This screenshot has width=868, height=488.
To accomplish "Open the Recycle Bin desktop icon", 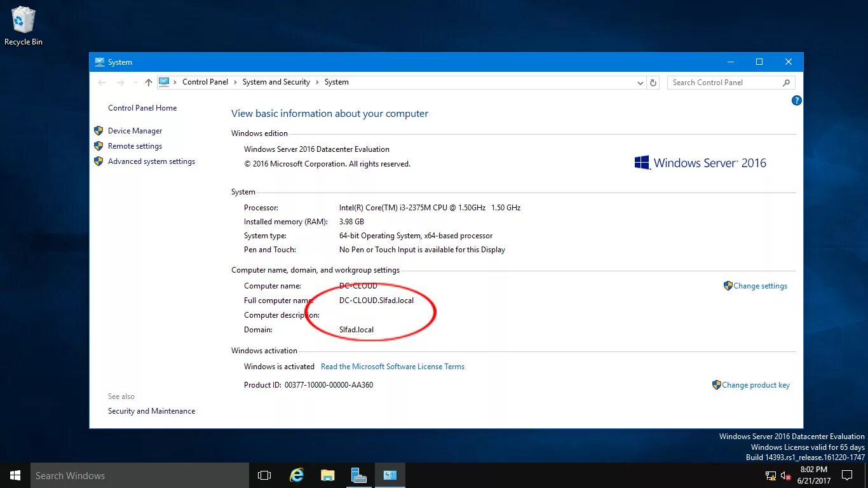I will (24, 26).
